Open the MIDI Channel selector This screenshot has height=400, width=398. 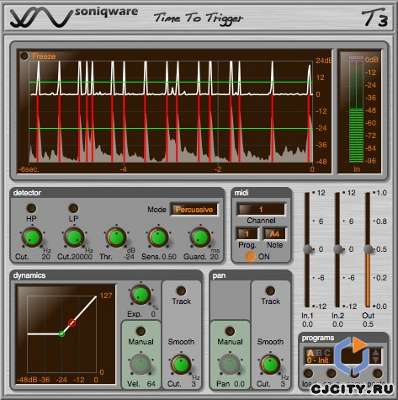point(261,209)
